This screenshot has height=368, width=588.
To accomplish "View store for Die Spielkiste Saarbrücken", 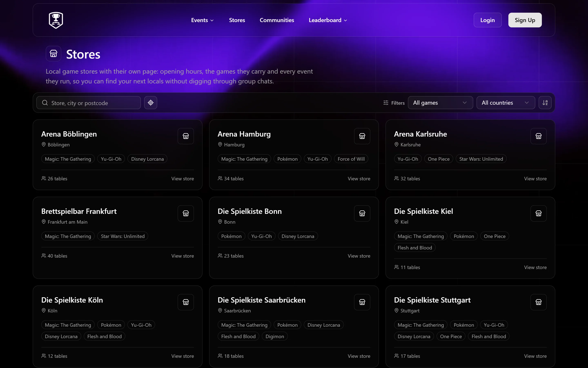I will pyautogui.click(x=359, y=356).
